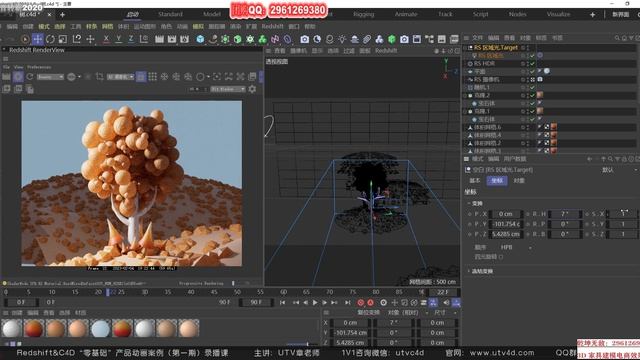Viewport: 640px width, 360px height.
Task: Add new layout with plus after Visualize
Action: coord(592,15)
